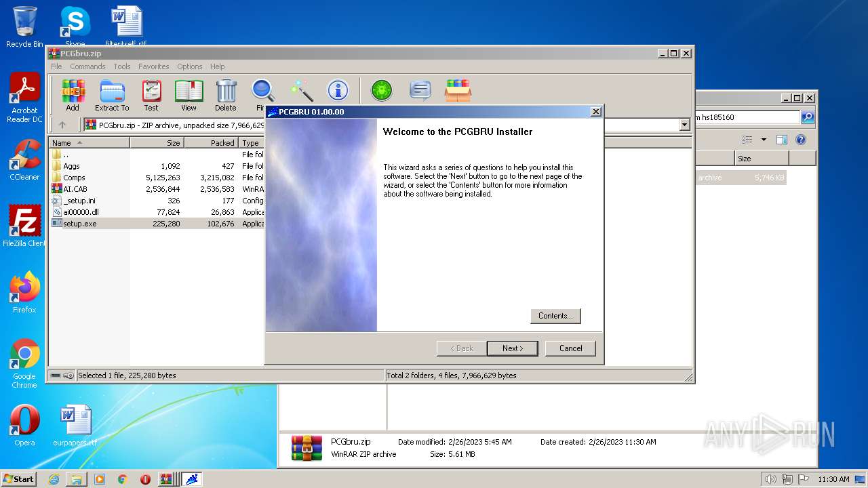868x488 pixels.
Task: Click the media player taskbar icon
Action: click(100, 479)
